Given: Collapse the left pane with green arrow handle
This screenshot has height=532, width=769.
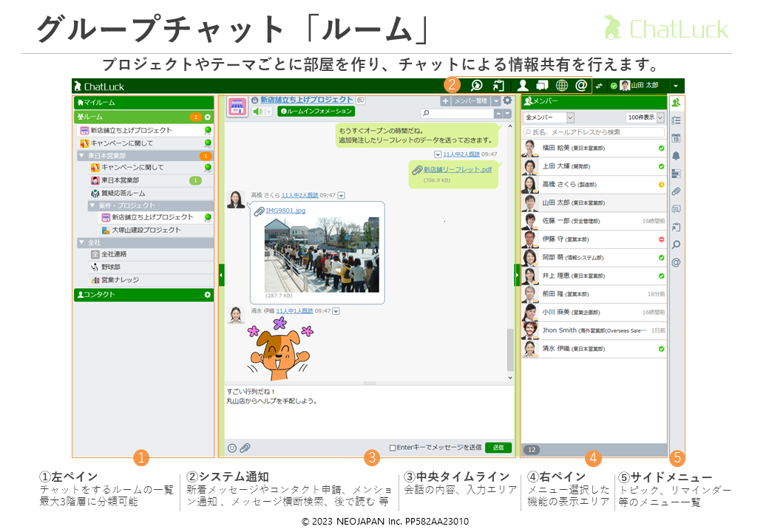Looking at the screenshot, I should coord(221,275).
